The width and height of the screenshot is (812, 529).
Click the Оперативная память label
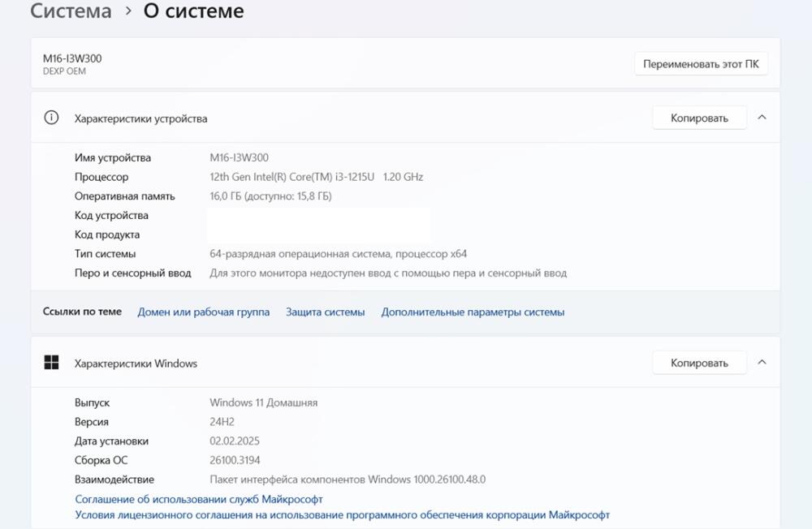(125, 196)
